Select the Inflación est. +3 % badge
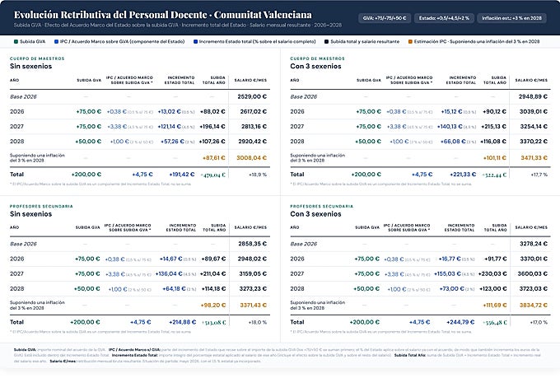 coord(511,18)
